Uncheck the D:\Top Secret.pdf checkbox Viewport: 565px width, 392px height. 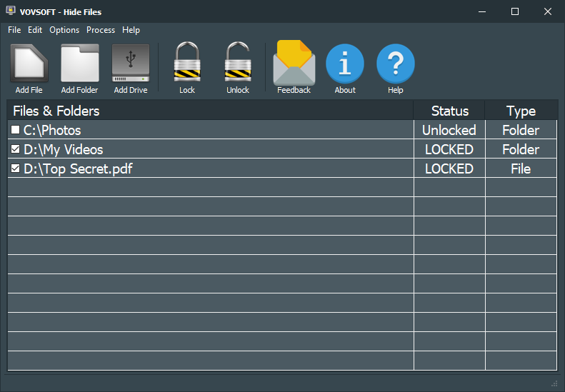pyautogui.click(x=16, y=169)
